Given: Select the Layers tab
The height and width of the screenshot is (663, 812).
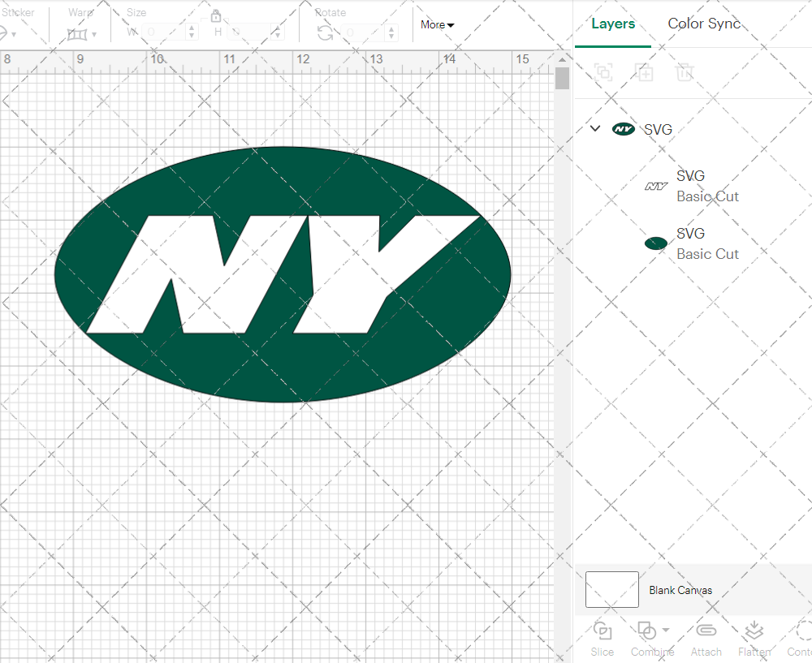Looking at the screenshot, I should pos(613,24).
